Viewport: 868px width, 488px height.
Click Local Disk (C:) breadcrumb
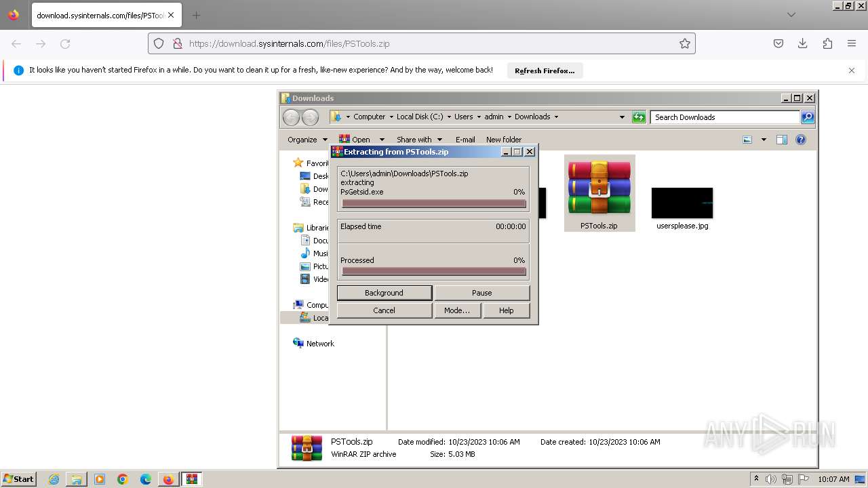tap(420, 117)
